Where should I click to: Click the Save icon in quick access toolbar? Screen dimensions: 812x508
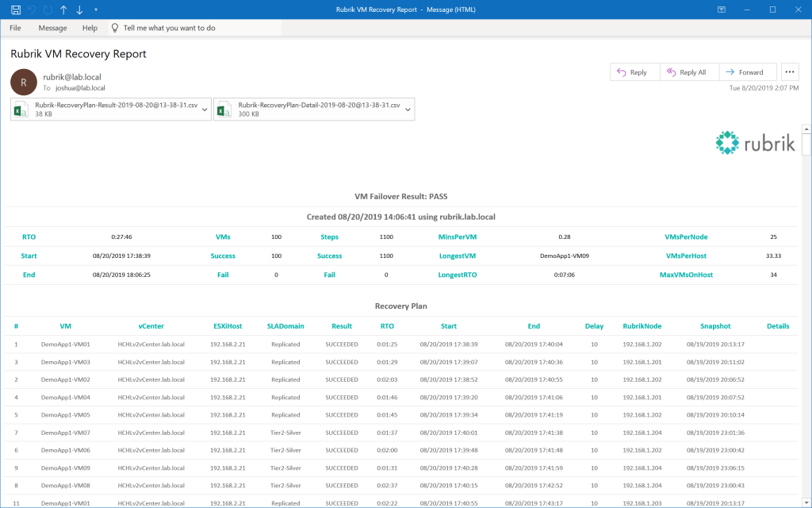(x=16, y=10)
